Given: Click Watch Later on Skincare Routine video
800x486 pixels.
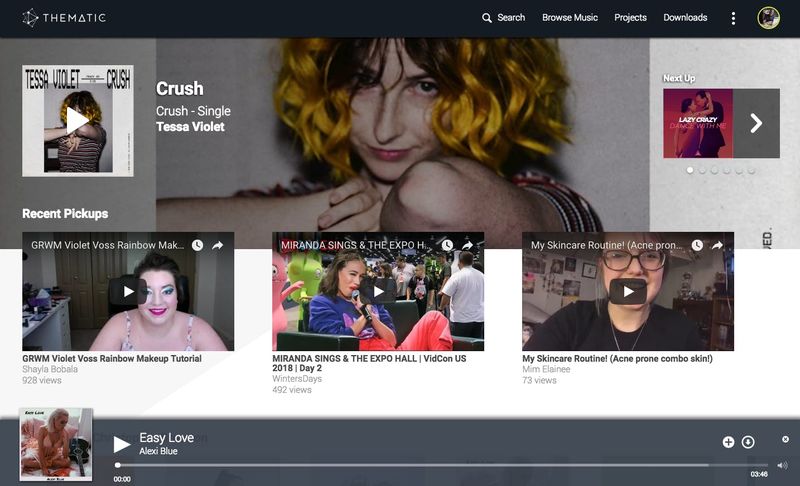Looking at the screenshot, I should pyautogui.click(x=697, y=245).
